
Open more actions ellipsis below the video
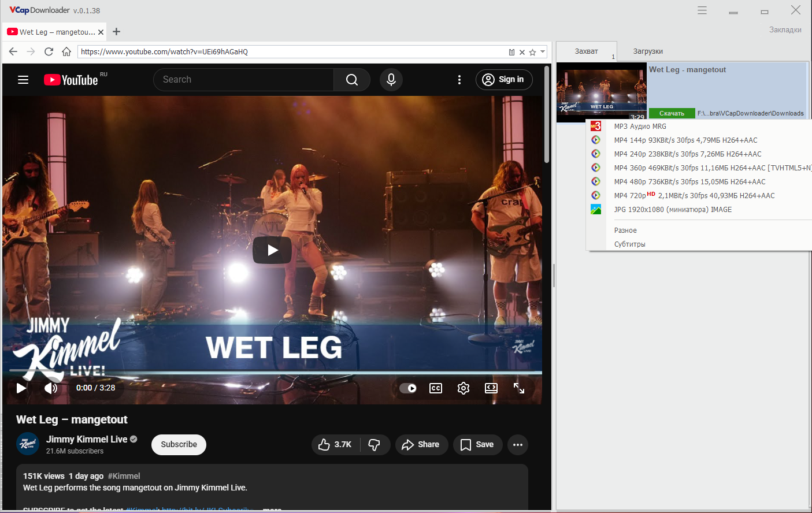pos(518,444)
